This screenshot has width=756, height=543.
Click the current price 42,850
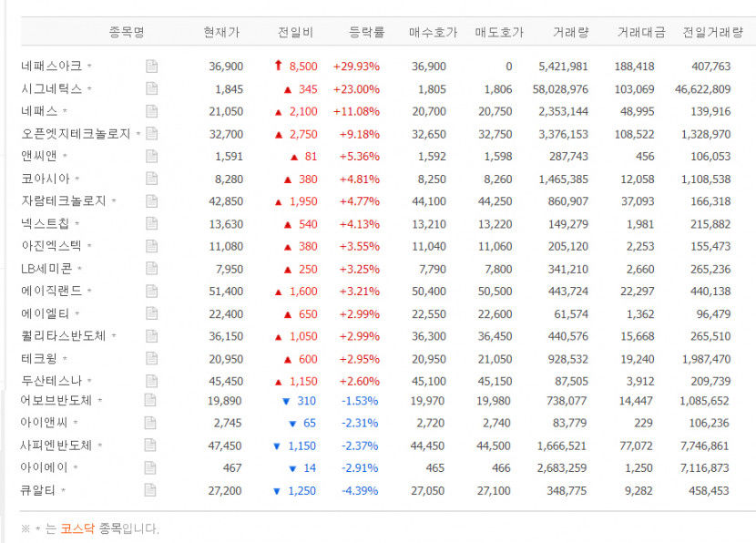(x=226, y=201)
